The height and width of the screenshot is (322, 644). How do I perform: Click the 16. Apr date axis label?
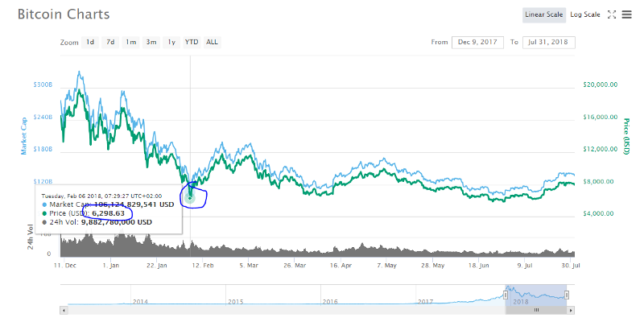(x=341, y=266)
